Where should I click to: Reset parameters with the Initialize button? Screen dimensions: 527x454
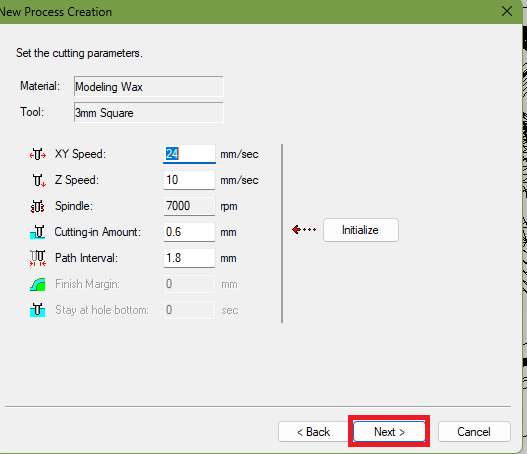click(x=361, y=230)
